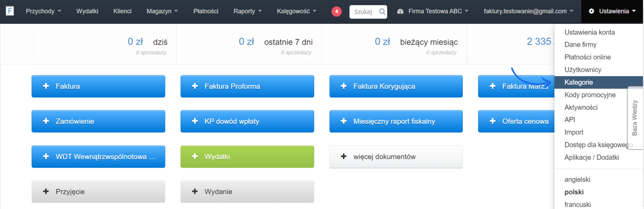The width and height of the screenshot is (644, 209).
Task: Select Płatności online
Action: point(588,57)
